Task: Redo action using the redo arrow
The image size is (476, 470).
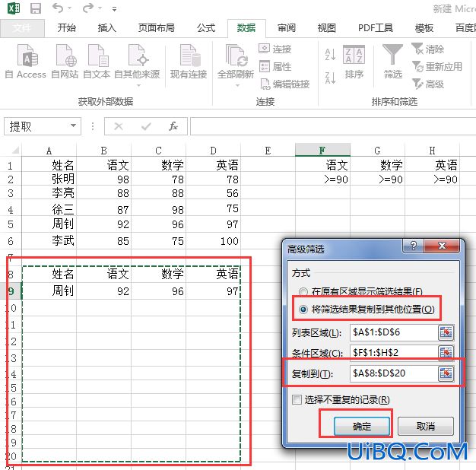Action: click(88, 8)
